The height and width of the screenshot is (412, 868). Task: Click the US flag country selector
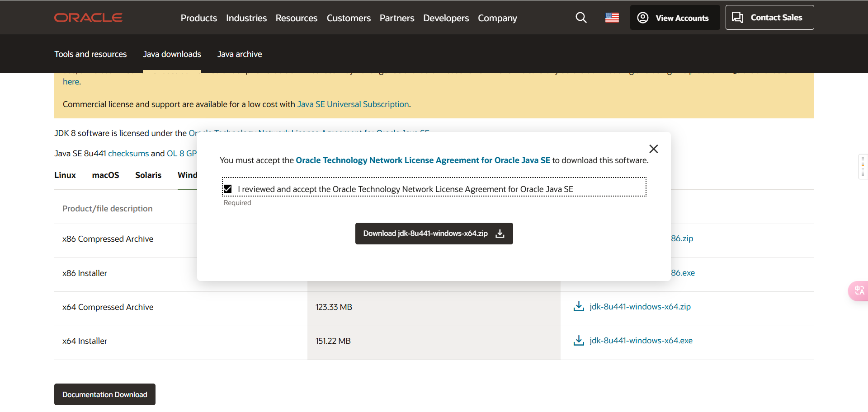tap(612, 18)
